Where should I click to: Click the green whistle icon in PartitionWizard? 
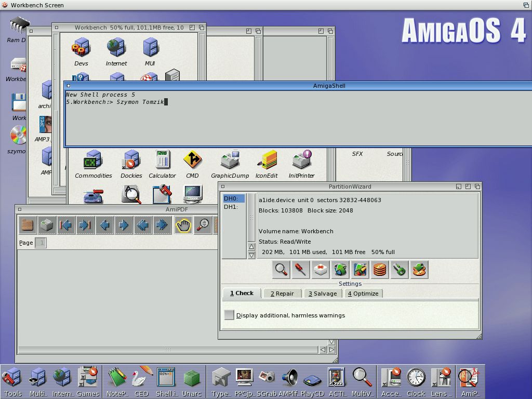(x=400, y=270)
